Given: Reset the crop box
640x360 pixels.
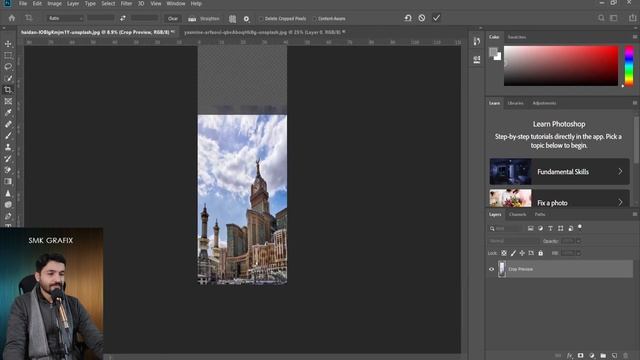Looking at the screenshot, I should coord(408,18).
